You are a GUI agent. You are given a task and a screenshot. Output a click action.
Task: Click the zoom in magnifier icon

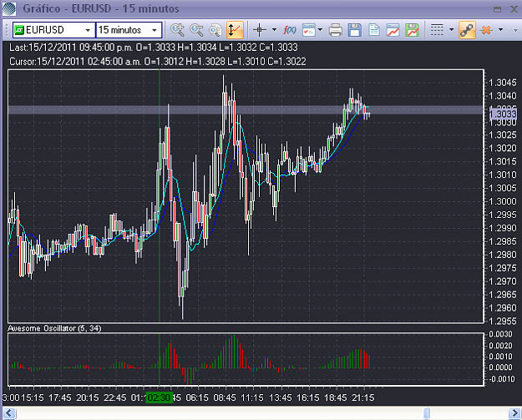[177, 30]
